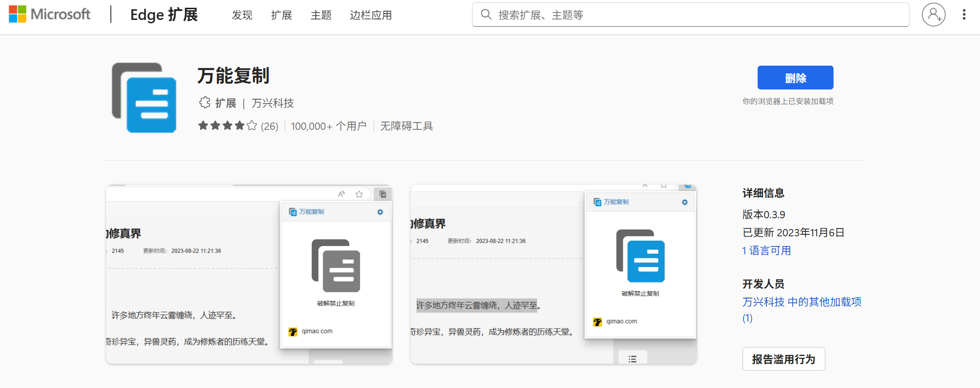
Task: Open the user account sign-in icon
Action: [x=933, y=15]
